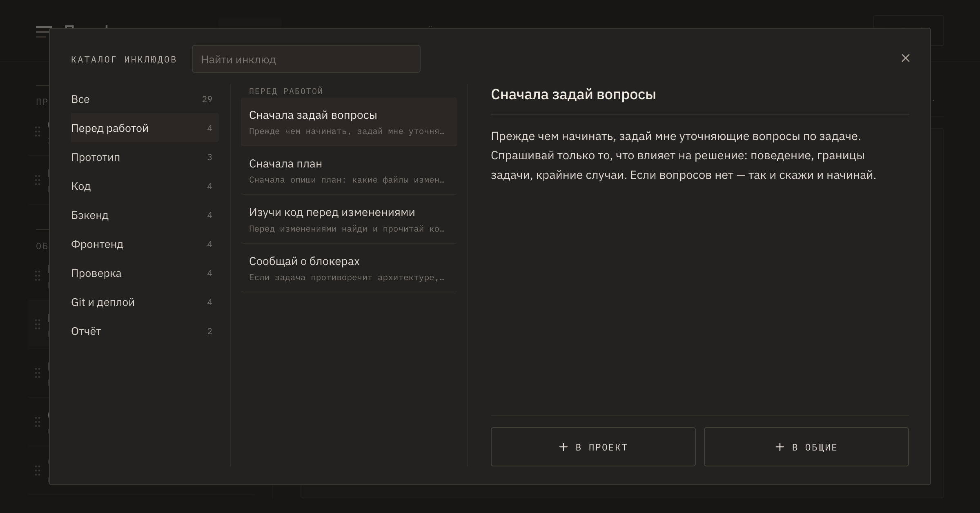Add include with В ОБЩИЕ button

pyautogui.click(x=806, y=447)
